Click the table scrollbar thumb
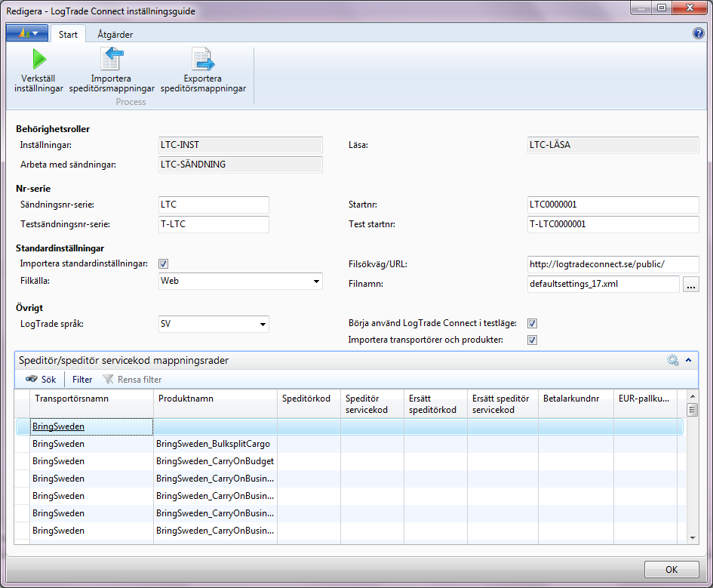713x588 pixels. pos(692,410)
